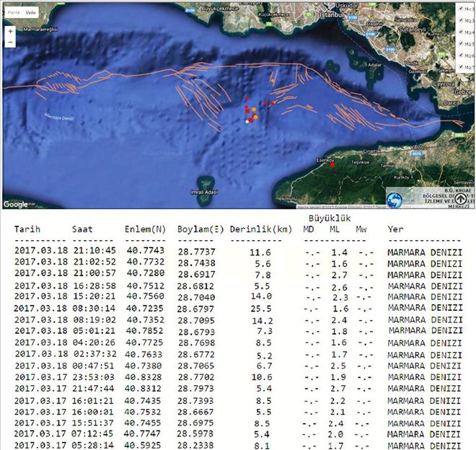The height and width of the screenshot is (450, 476).
Task: Click the red earthquake marker near Esenköy
Action: coord(332,166)
